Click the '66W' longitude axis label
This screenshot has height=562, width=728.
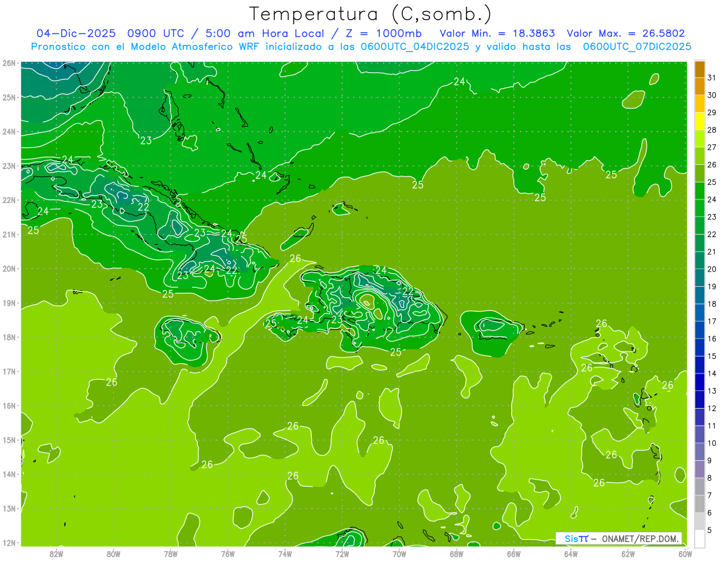tap(514, 553)
